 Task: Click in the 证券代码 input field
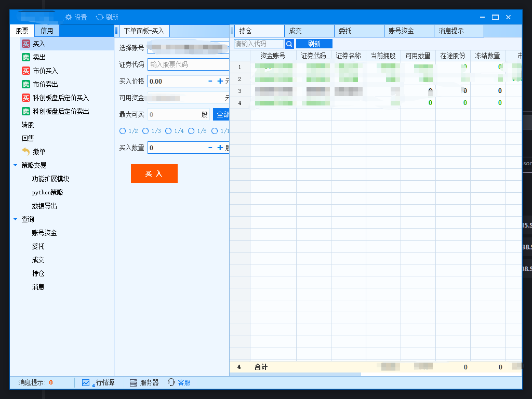(189, 64)
